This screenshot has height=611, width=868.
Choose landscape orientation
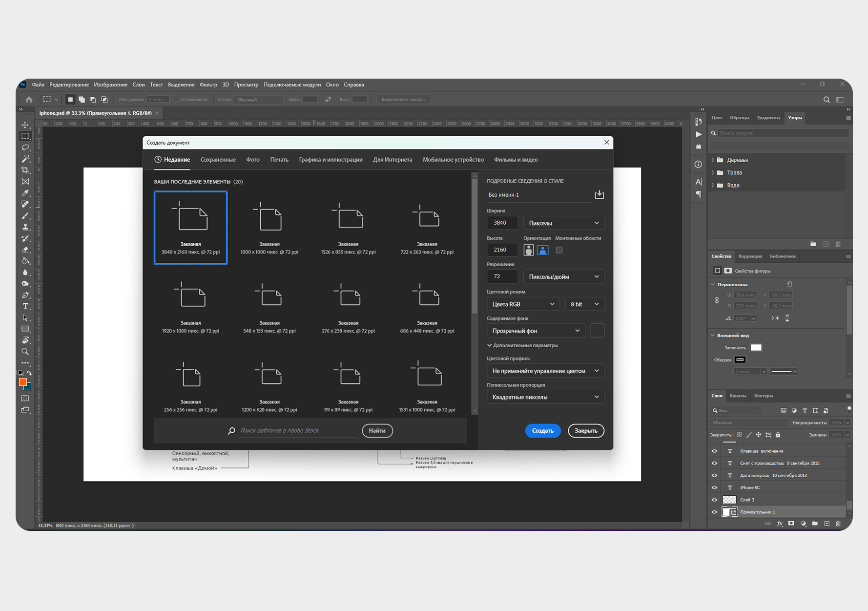pos(542,250)
